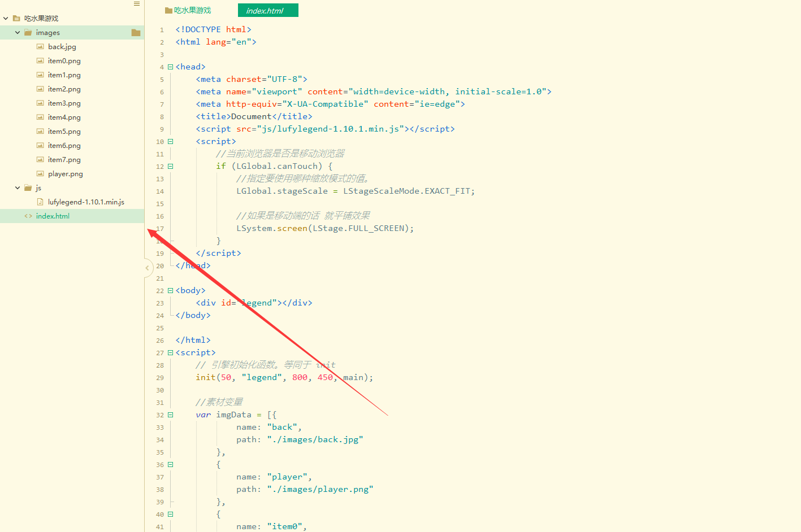The width and height of the screenshot is (801, 532).
Task: Click the "./images/player.png" path string
Action: (x=320, y=489)
